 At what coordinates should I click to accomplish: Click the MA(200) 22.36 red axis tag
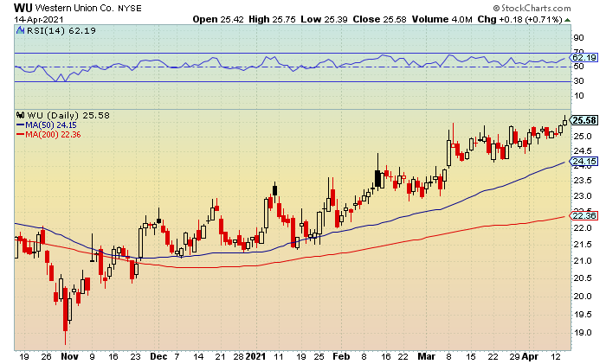click(x=584, y=216)
